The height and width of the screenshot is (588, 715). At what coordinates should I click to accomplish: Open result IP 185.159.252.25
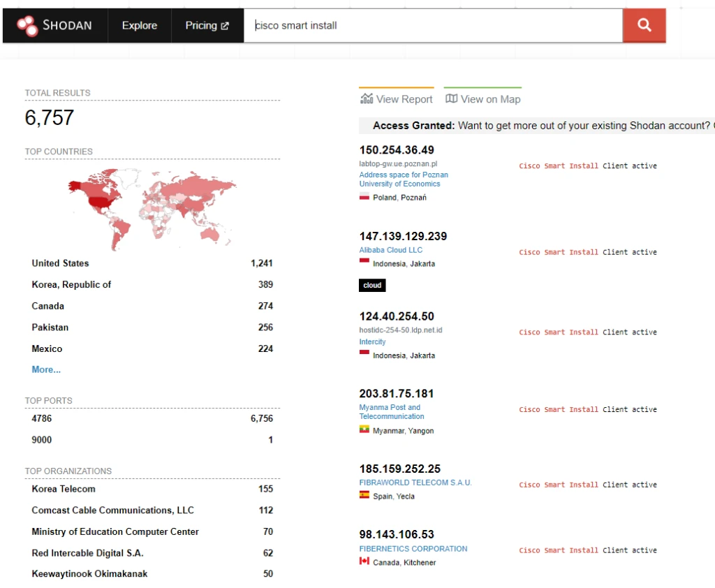pyautogui.click(x=399, y=469)
